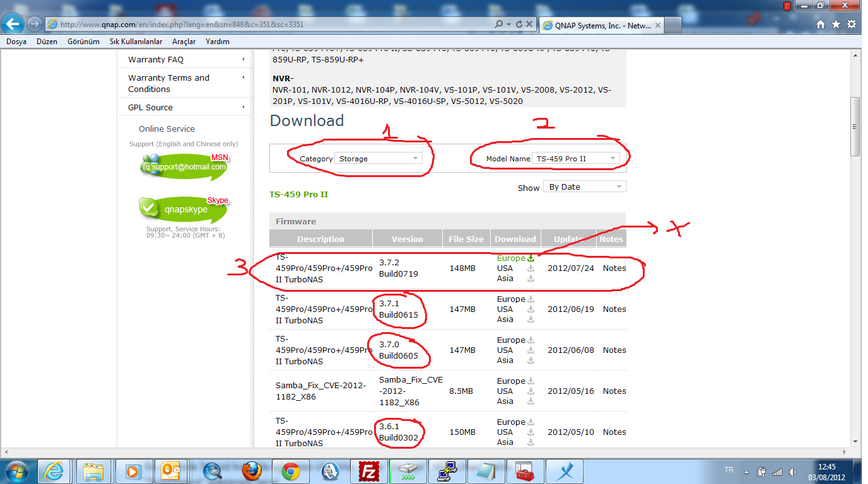Click the browser Forward arrow button

(x=35, y=25)
